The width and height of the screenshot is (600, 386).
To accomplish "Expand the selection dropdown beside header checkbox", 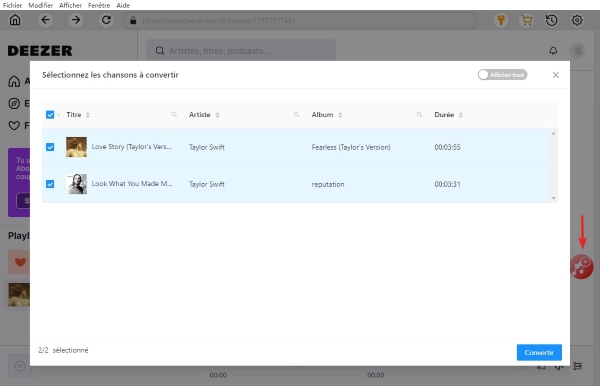I will [59, 114].
